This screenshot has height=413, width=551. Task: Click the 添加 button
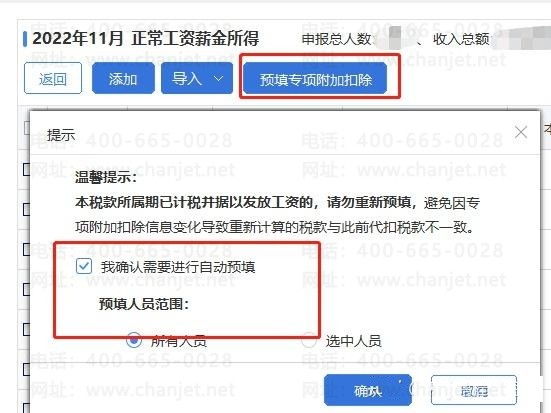click(123, 78)
